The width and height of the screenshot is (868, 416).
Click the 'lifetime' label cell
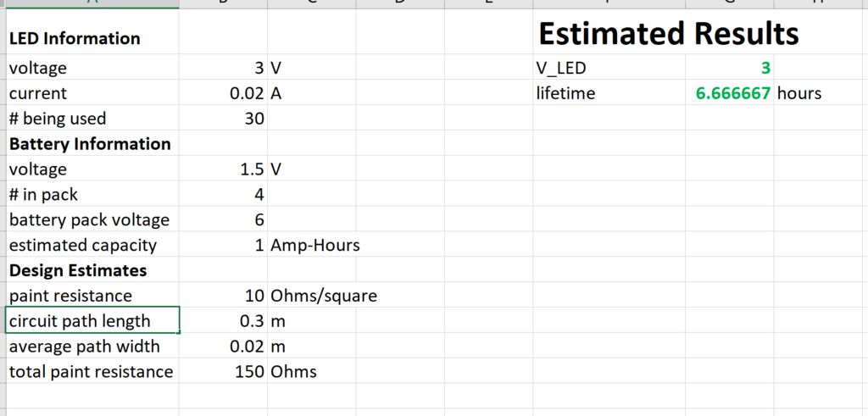click(609, 93)
